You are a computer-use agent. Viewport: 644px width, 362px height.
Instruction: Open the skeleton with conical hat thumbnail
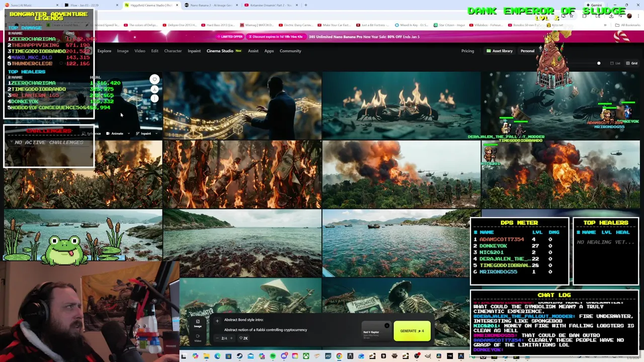(250, 297)
